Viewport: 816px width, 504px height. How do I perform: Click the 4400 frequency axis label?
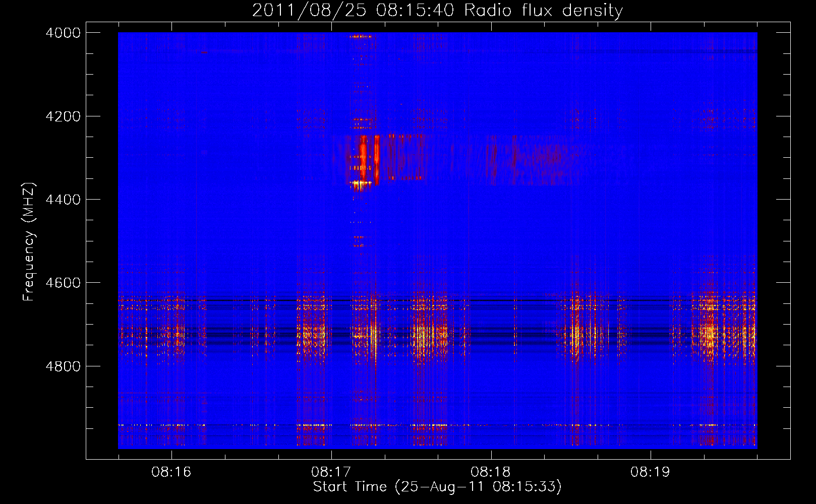click(x=63, y=200)
